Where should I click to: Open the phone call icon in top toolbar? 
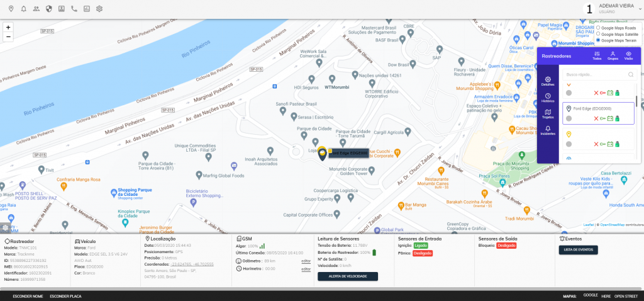click(x=74, y=9)
